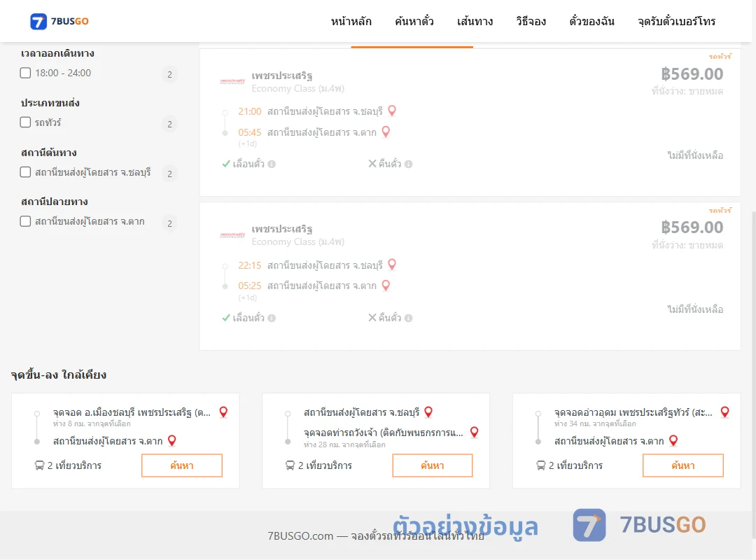Enable the รถทัวร์ transport type filter
Image resolution: width=756 pixels, height=560 pixels.
[x=26, y=122]
